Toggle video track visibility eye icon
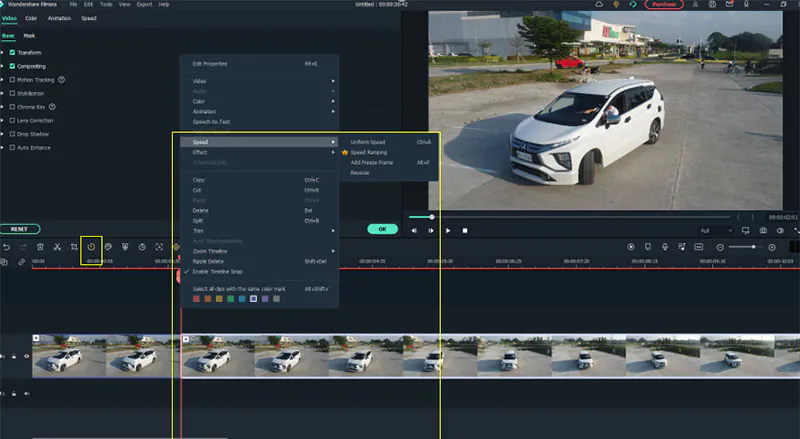 [27, 356]
